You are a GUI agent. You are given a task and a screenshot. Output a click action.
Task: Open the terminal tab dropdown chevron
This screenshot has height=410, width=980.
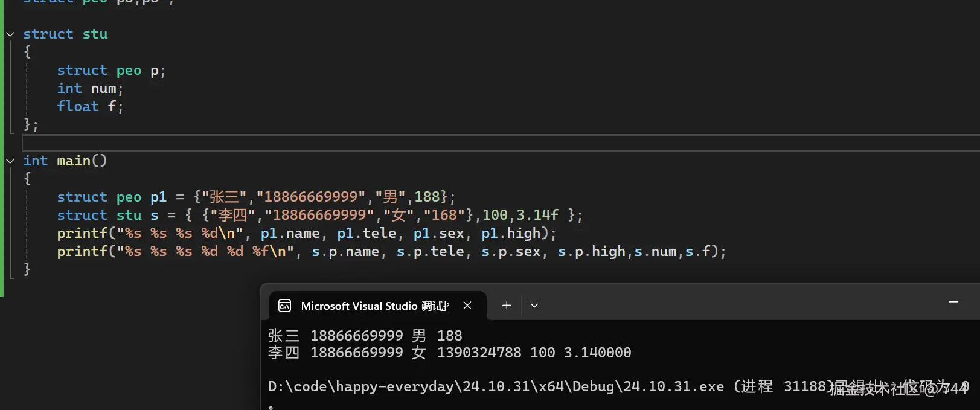tap(534, 306)
